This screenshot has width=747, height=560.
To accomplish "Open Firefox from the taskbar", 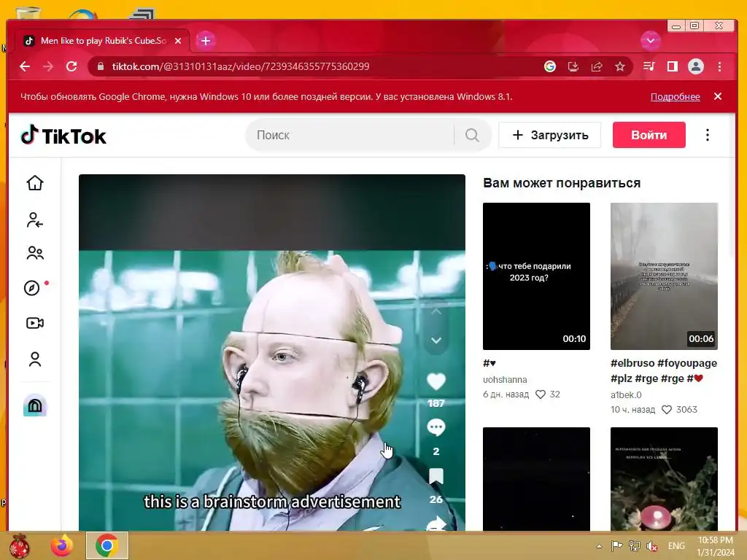I will tap(63, 545).
